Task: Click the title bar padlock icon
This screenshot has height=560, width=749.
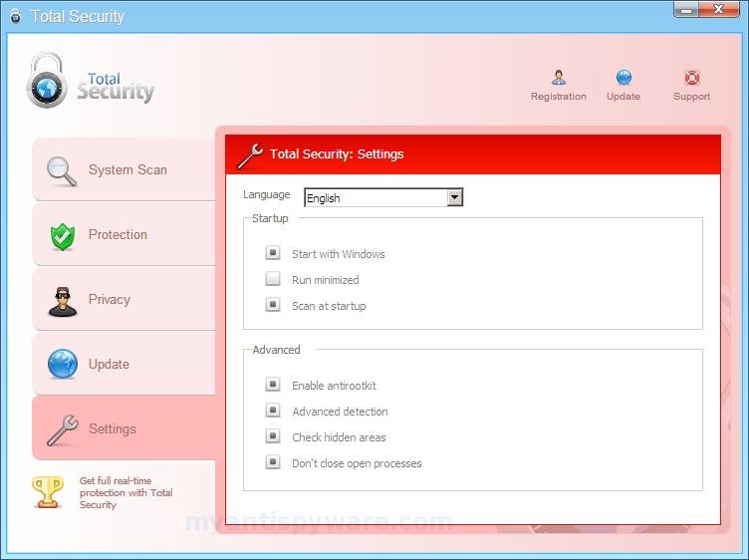Action: click(15, 16)
